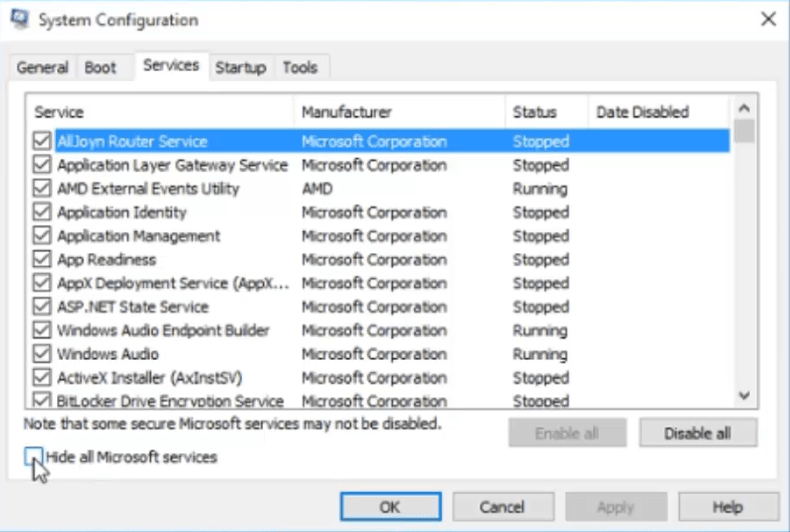The image size is (790, 532).
Task: Click the OK button
Action: point(390,507)
